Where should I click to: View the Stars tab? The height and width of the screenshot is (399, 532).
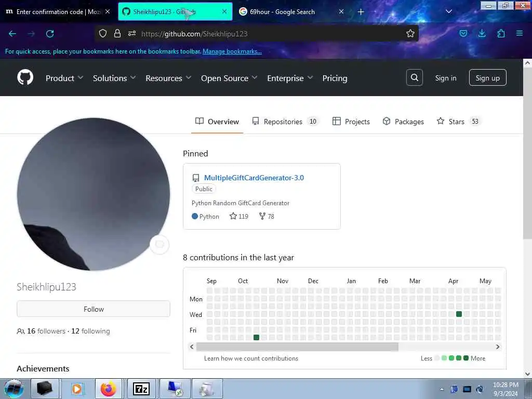pyautogui.click(x=458, y=122)
